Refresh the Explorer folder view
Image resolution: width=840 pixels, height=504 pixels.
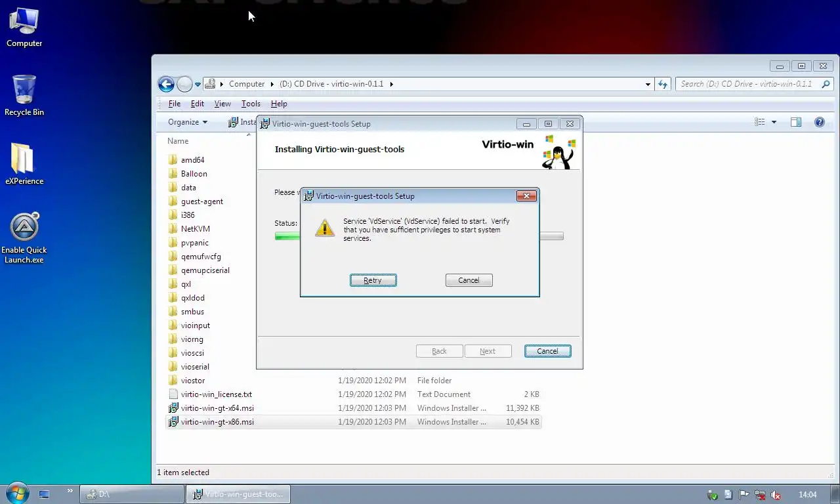[663, 84]
